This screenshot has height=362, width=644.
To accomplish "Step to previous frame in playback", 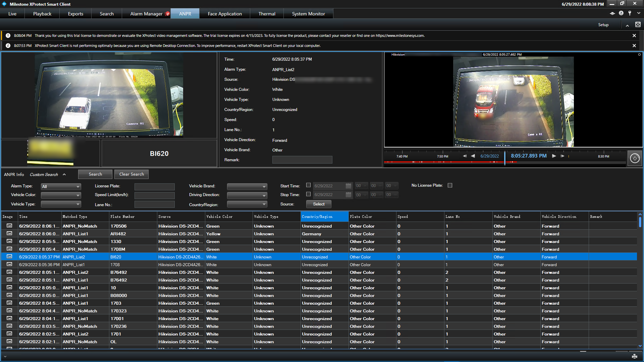I will (x=465, y=156).
